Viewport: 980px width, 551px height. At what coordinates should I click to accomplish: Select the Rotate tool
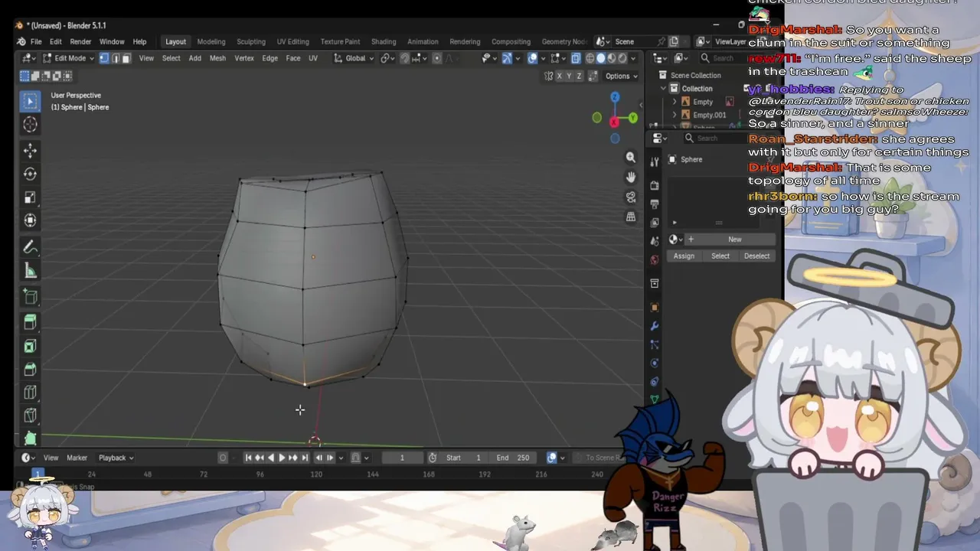[30, 174]
